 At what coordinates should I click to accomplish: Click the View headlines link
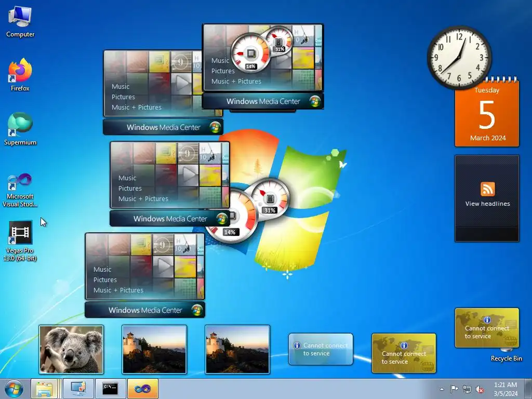pos(487,204)
